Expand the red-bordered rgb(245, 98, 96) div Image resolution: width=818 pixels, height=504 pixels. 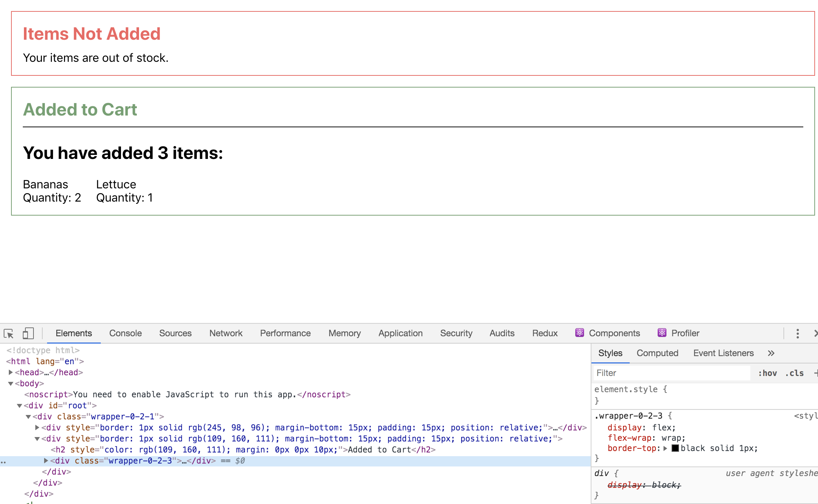[x=37, y=427]
